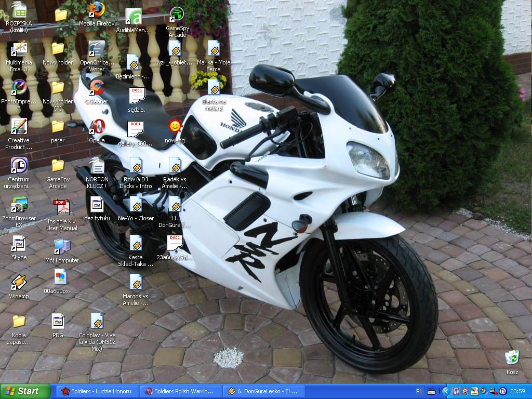The image size is (532, 399).
Task: Click the headphones tray icon
Action: coord(456,392)
